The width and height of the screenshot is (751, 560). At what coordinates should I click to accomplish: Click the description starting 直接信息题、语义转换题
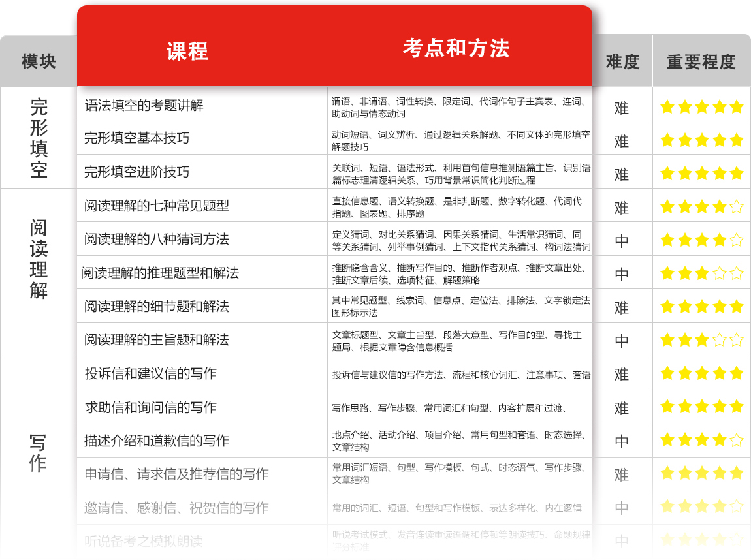pos(457,208)
